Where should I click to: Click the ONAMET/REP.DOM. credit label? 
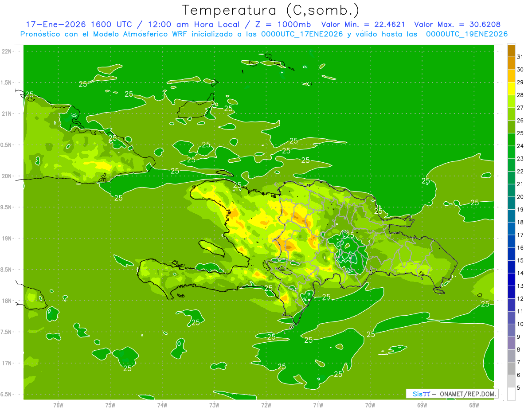[467, 394]
